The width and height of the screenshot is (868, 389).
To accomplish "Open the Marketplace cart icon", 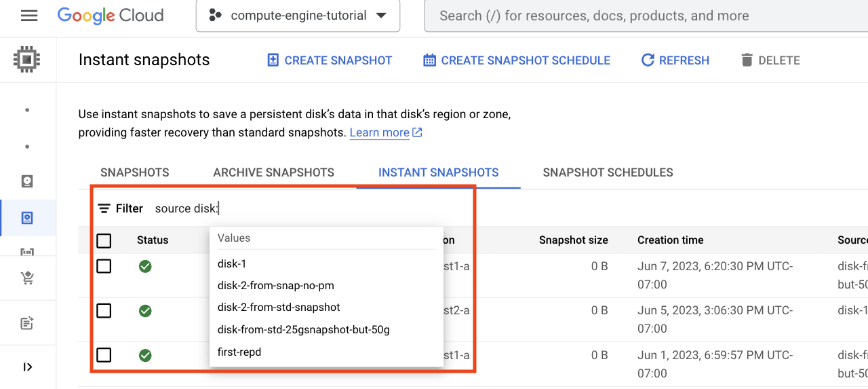I will point(27,278).
